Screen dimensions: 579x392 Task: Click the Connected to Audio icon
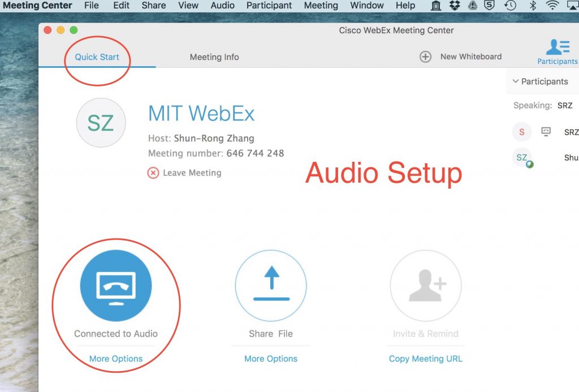click(116, 286)
